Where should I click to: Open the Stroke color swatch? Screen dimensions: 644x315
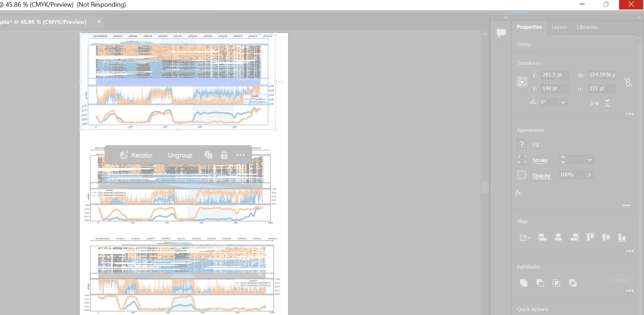coord(522,160)
